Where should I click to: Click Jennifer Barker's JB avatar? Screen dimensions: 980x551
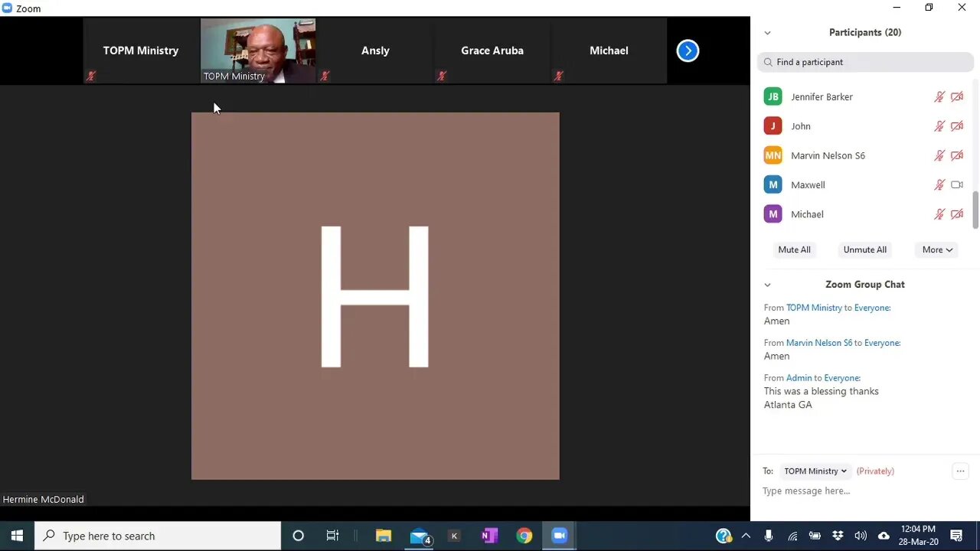click(773, 96)
